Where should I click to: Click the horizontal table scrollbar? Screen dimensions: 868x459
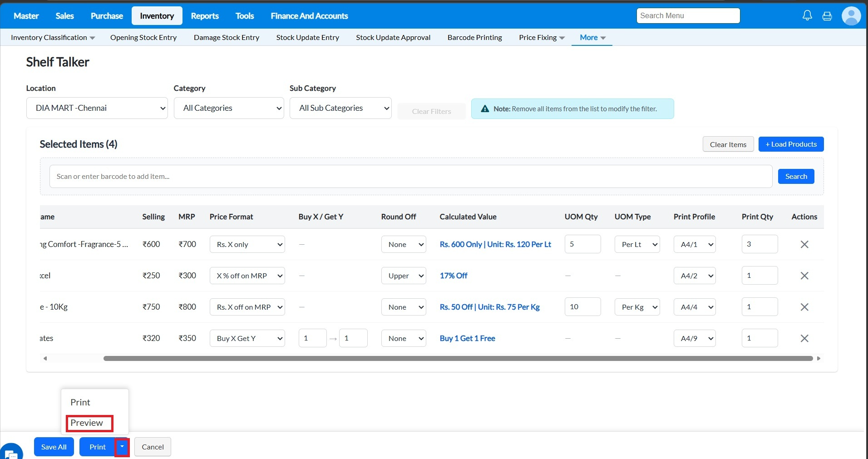pos(458,359)
